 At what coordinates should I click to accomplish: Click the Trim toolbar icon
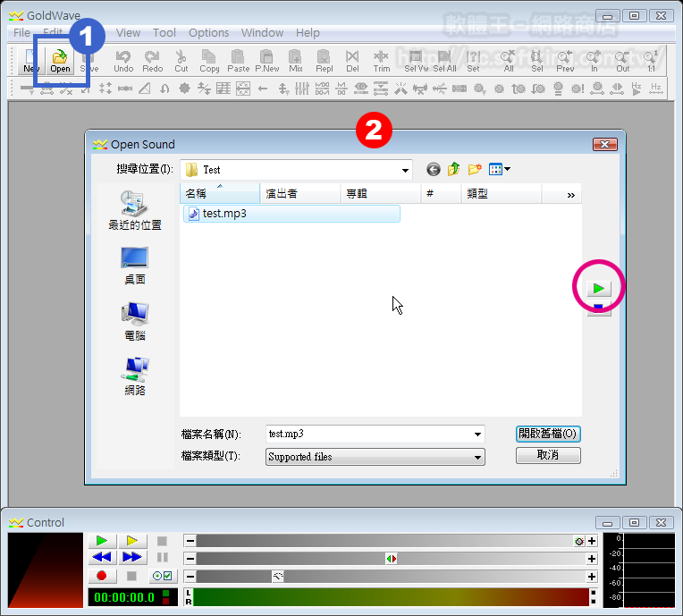(x=382, y=61)
